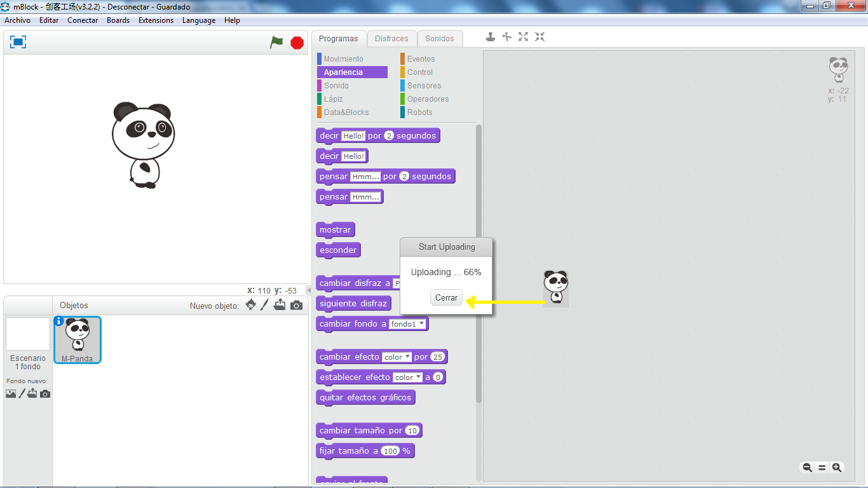Select the shrink sprite tool
868x488 pixels.
[x=539, y=37]
